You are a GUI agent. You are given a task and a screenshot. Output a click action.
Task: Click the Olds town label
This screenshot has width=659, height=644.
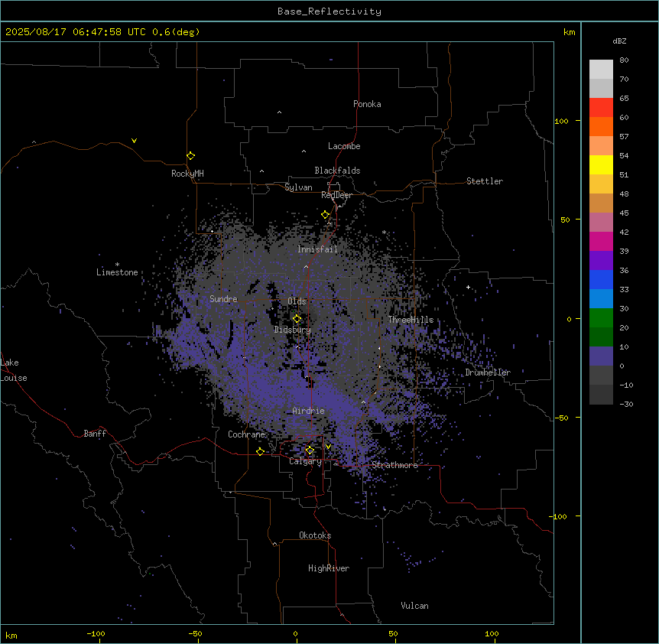(297, 301)
